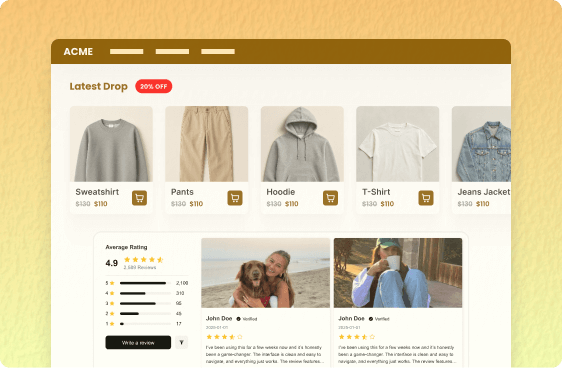Image resolution: width=562 pixels, height=368 pixels.
Task: Open the T-Shirt product image
Action: pos(397,144)
